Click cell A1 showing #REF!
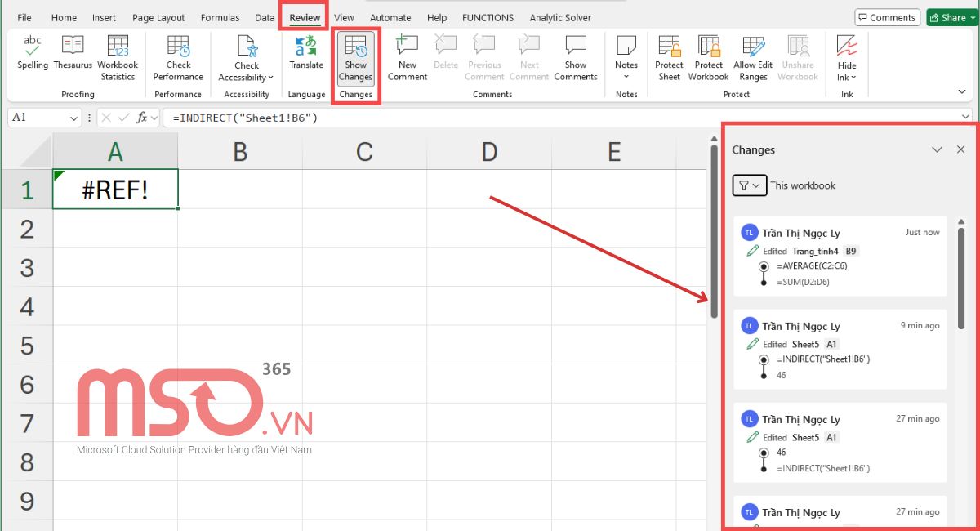The height and width of the screenshot is (531, 980). coord(115,190)
